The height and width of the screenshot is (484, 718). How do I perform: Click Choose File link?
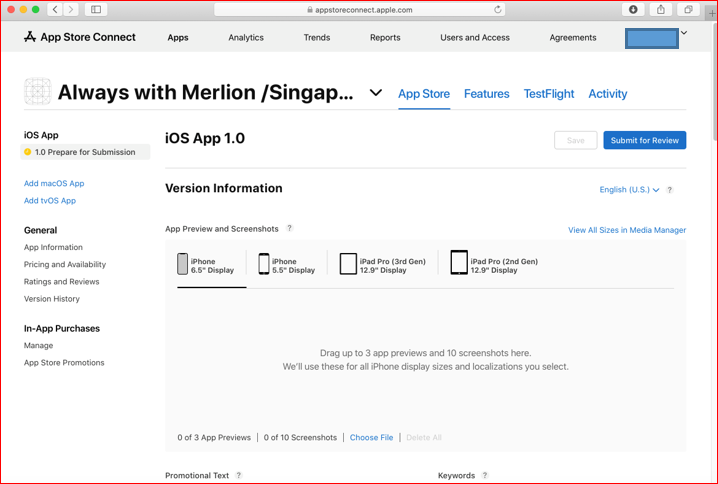371,437
